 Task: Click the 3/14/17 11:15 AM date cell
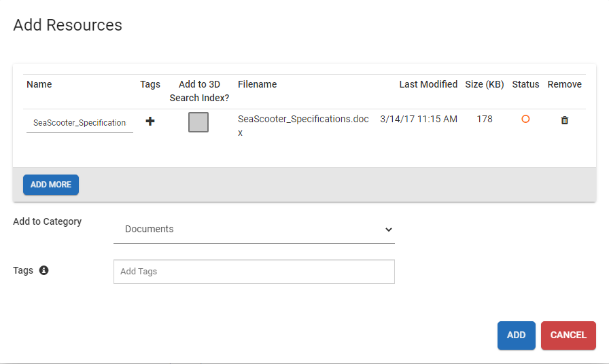click(419, 120)
